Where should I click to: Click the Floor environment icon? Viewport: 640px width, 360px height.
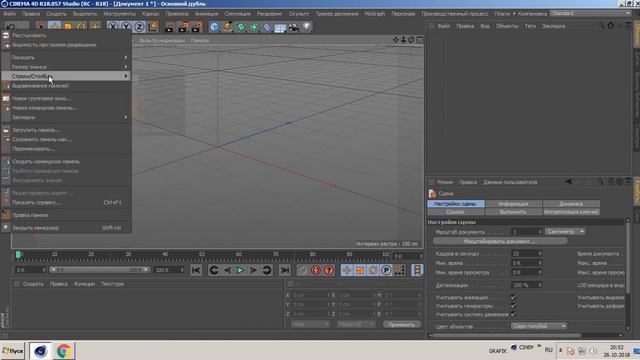pyautogui.click(x=280, y=27)
